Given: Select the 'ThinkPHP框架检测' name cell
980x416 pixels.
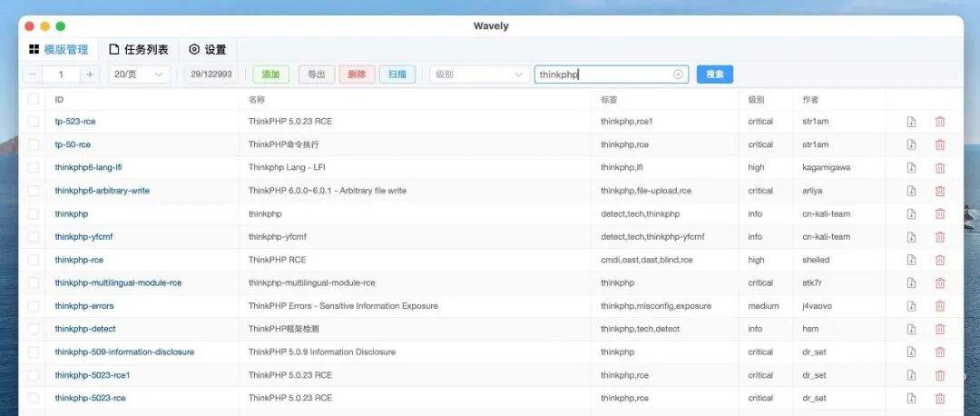Looking at the screenshot, I should pos(284,329).
